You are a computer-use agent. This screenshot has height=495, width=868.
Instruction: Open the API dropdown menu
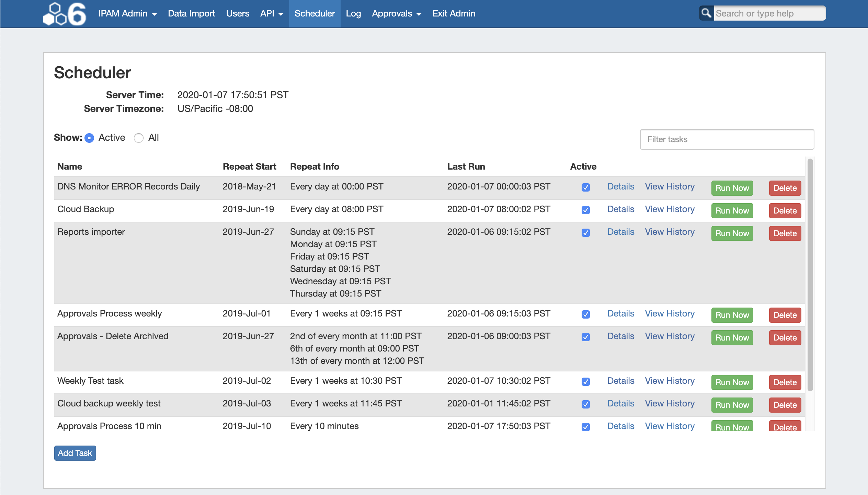271,13
